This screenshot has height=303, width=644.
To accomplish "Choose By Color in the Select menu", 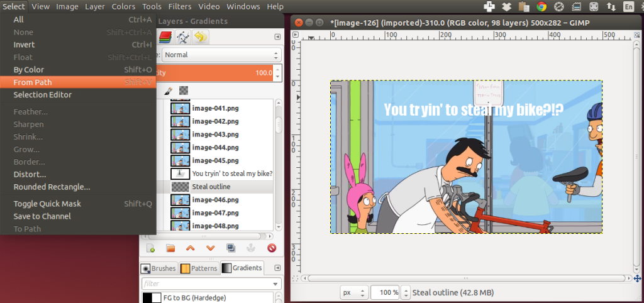I will coord(78,69).
